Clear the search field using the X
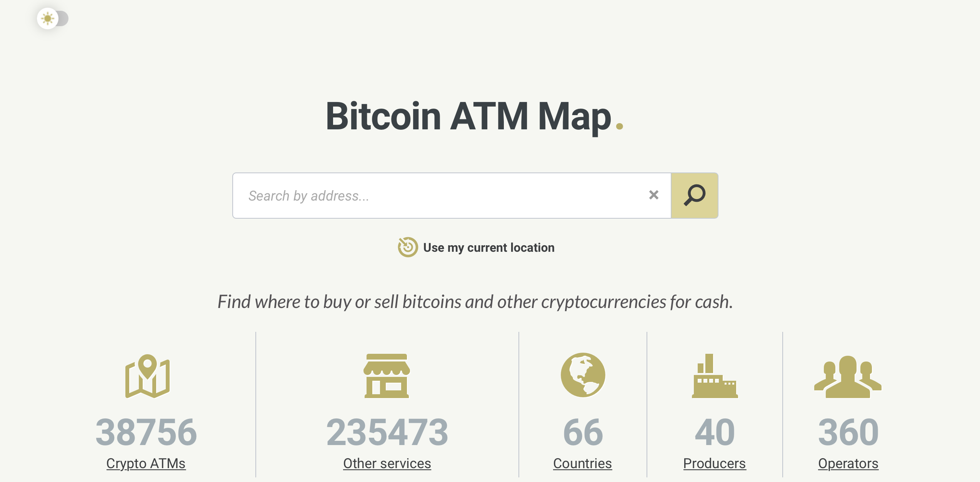 [x=653, y=196]
